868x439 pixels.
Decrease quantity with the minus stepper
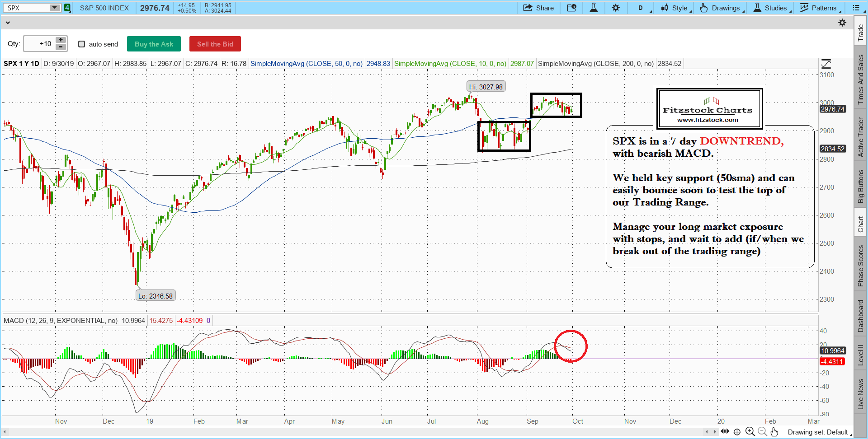pyautogui.click(x=61, y=47)
